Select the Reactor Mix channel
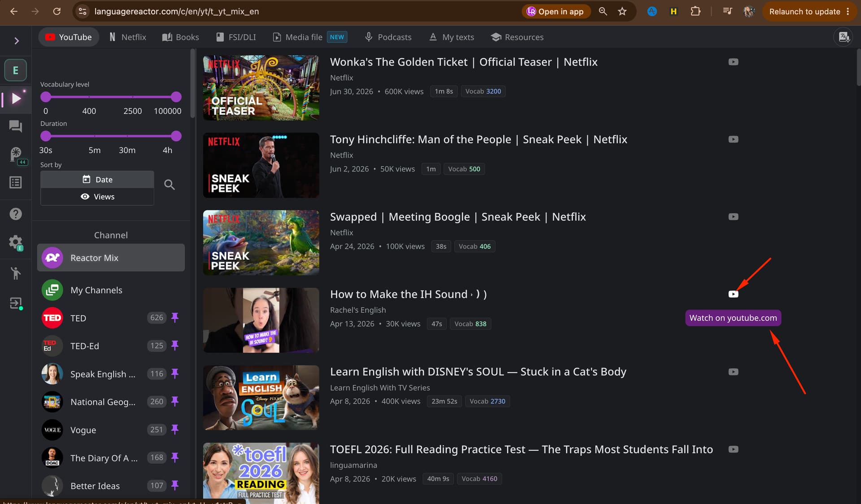The height and width of the screenshot is (504, 861). tap(111, 258)
